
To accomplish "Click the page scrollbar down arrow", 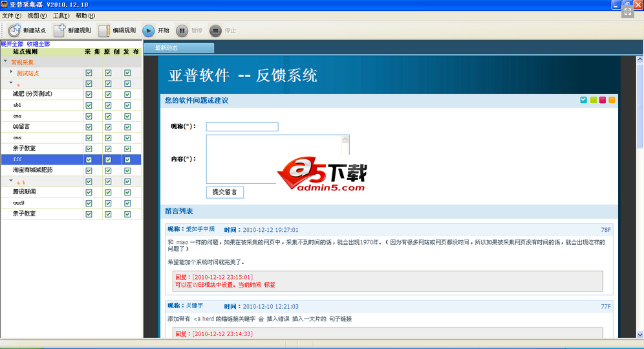I will (640, 335).
